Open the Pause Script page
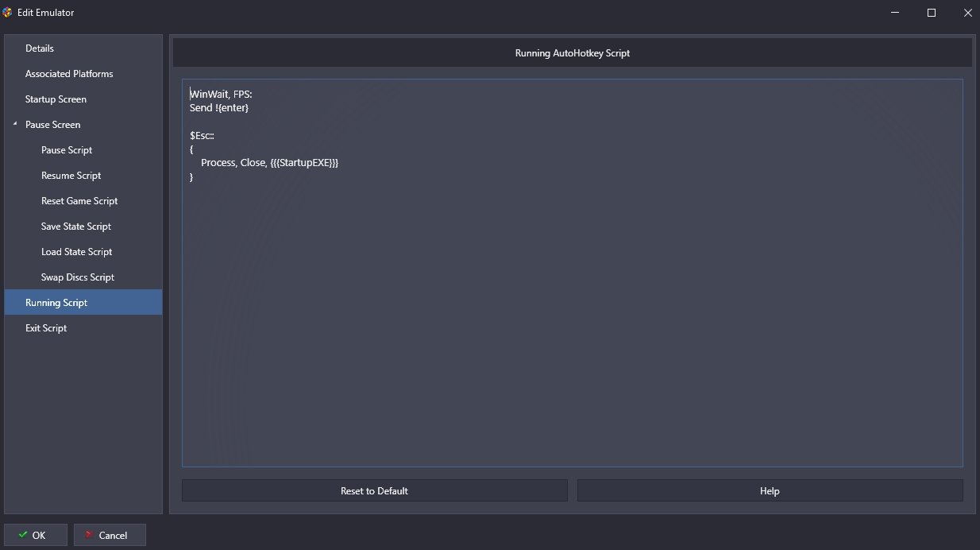The width and height of the screenshot is (980, 550). pyautogui.click(x=83, y=150)
